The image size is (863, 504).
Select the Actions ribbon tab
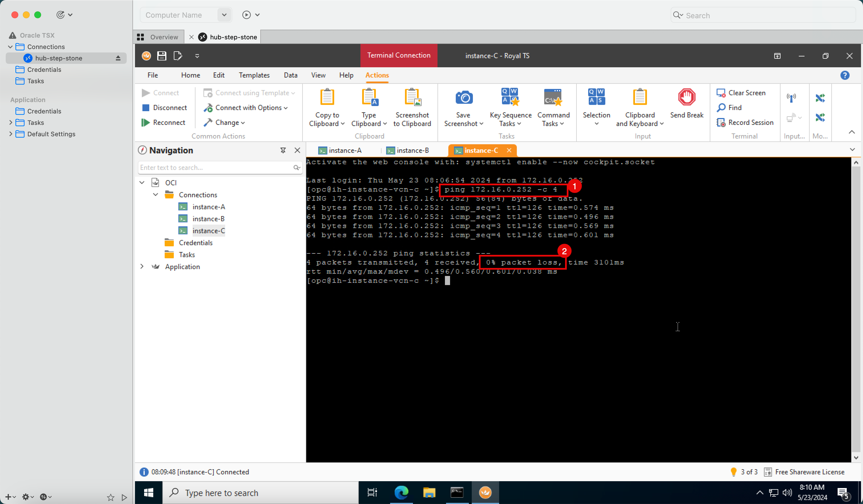[376, 75]
